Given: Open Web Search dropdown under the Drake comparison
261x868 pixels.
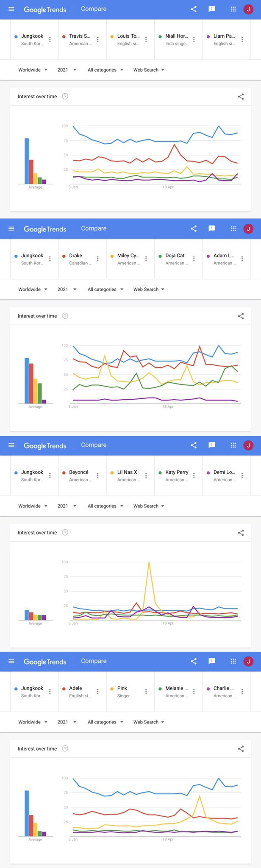Looking at the screenshot, I should pos(149,289).
